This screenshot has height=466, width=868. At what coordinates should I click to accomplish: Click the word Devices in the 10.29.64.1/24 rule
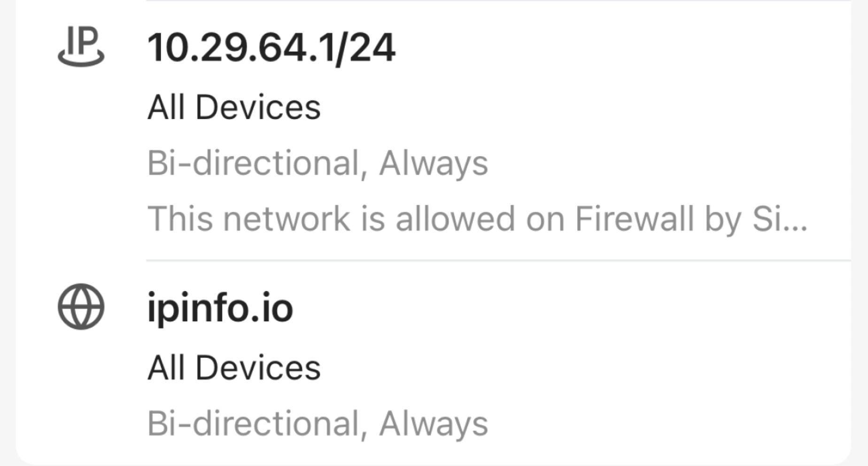tap(258, 108)
